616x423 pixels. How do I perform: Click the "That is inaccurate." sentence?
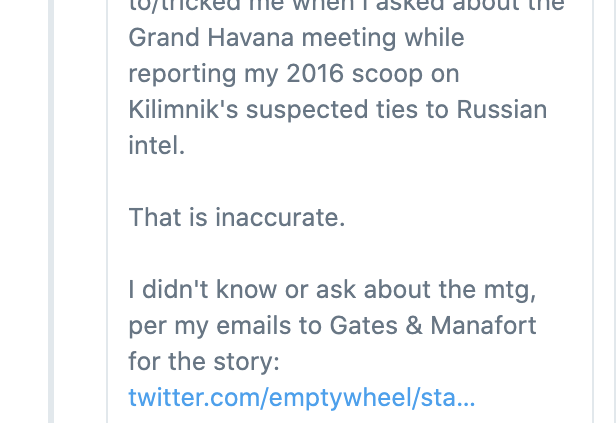coord(237,217)
